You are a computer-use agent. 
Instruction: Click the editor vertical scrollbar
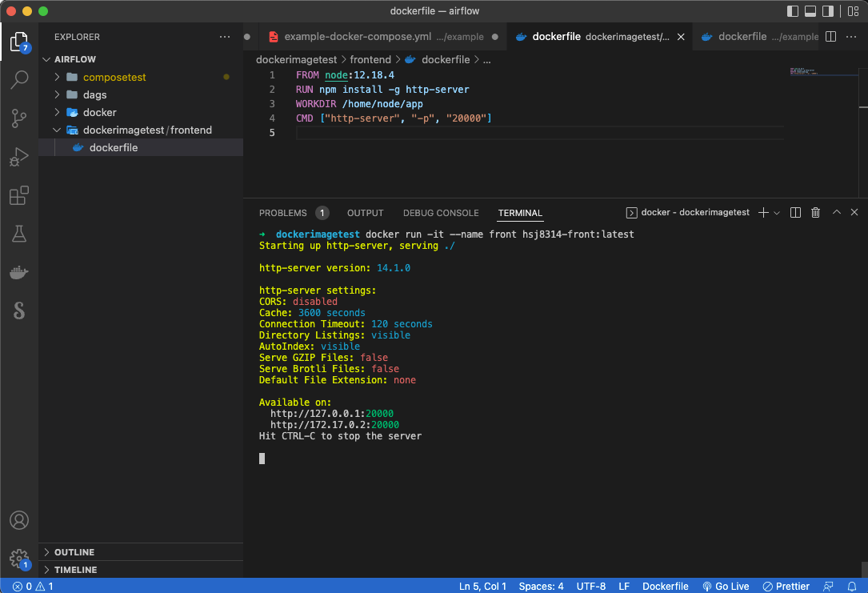tap(863, 132)
